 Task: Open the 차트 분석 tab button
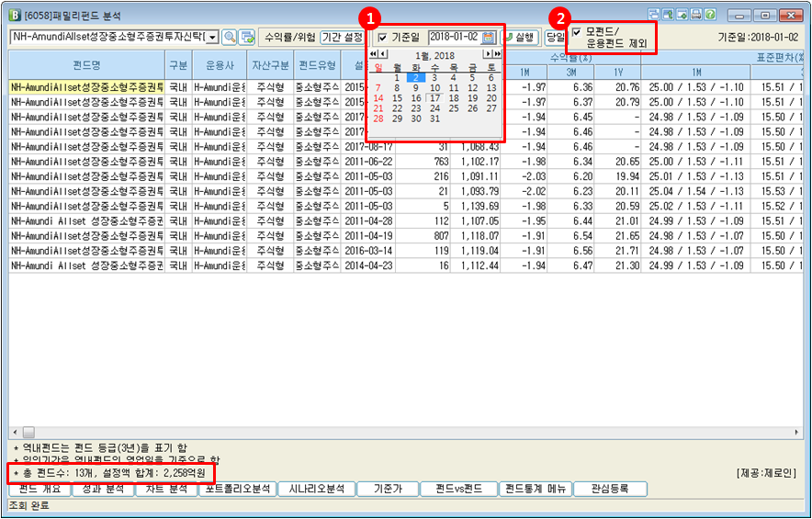165,489
